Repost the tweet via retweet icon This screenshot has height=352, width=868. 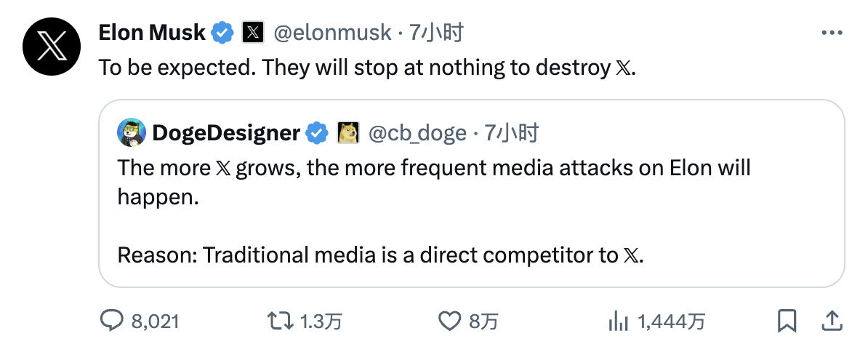point(280,321)
